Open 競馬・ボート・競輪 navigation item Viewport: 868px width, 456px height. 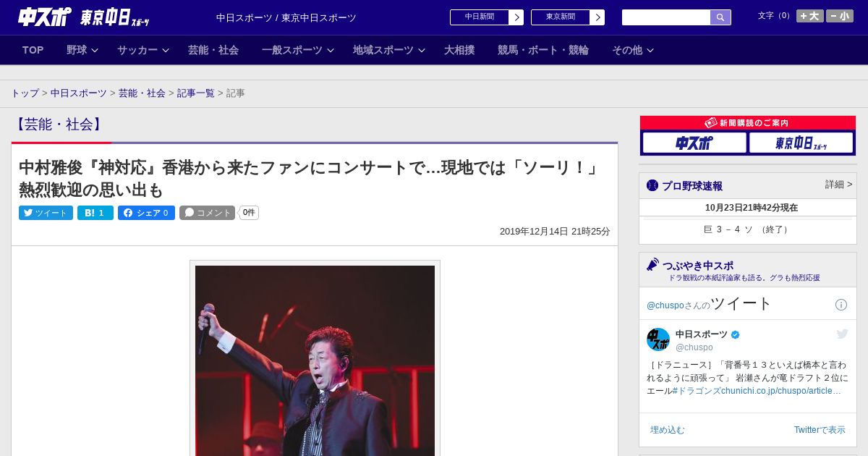coord(543,50)
